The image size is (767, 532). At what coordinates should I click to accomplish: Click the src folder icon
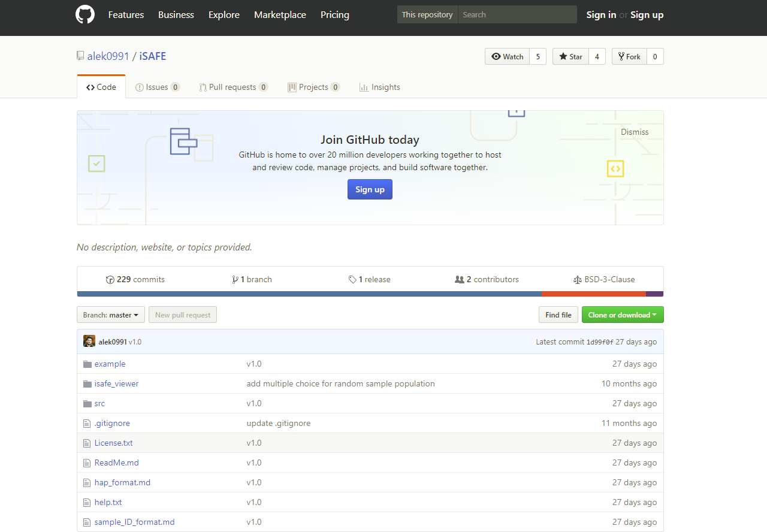pyautogui.click(x=87, y=403)
